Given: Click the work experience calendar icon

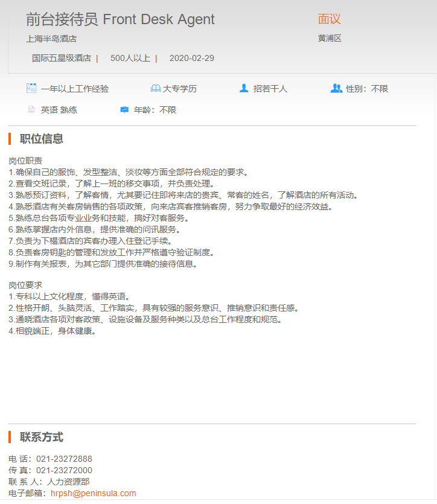Looking at the screenshot, I should [31, 88].
